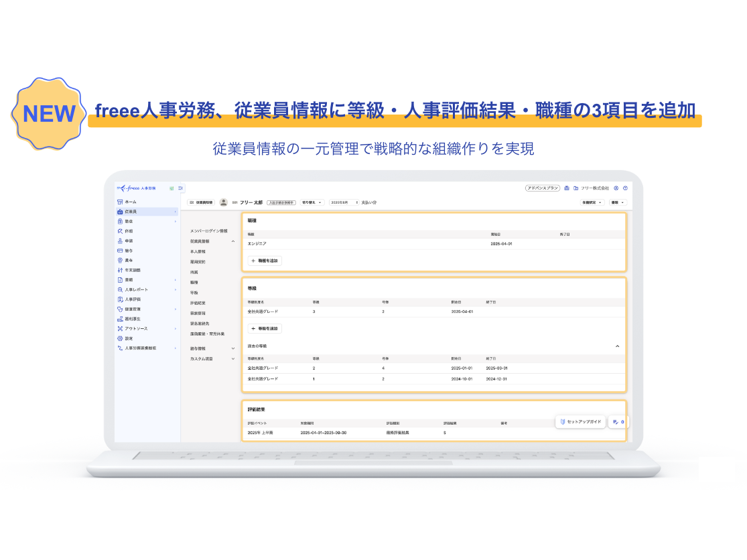Viewport: 747px width, 560px height.
Task: Click the 設定 gear icon in sidebar
Action: point(120,338)
